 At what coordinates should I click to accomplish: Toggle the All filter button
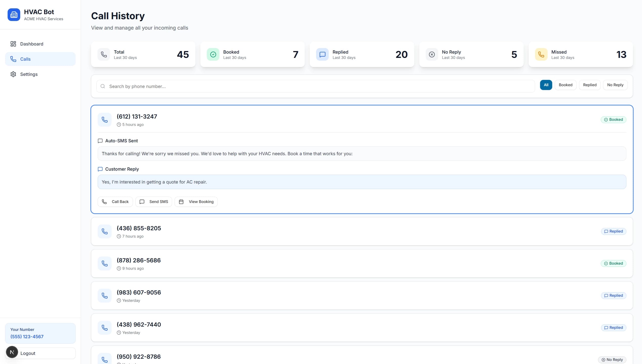pos(546,85)
